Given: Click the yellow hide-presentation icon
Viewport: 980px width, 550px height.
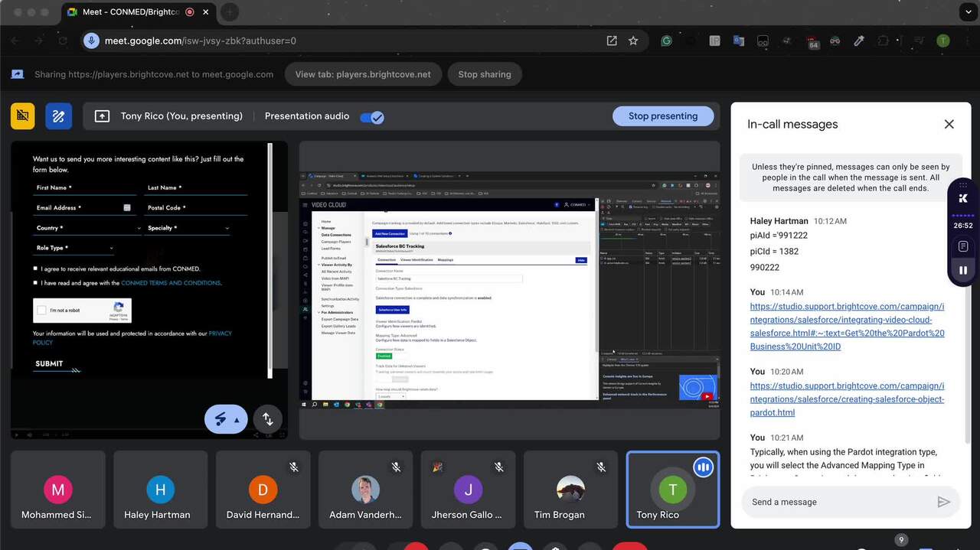Looking at the screenshot, I should pyautogui.click(x=23, y=116).
